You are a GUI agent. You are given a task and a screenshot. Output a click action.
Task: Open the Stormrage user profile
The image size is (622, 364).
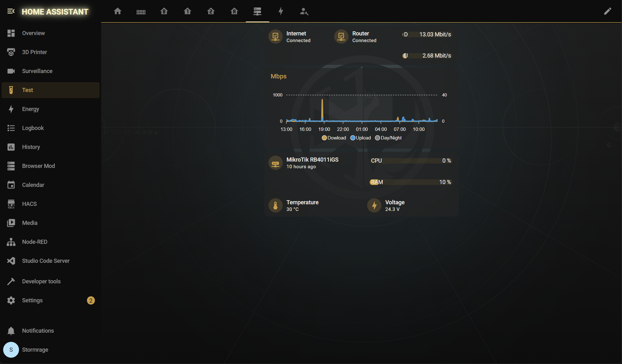(x=35, y=350)
